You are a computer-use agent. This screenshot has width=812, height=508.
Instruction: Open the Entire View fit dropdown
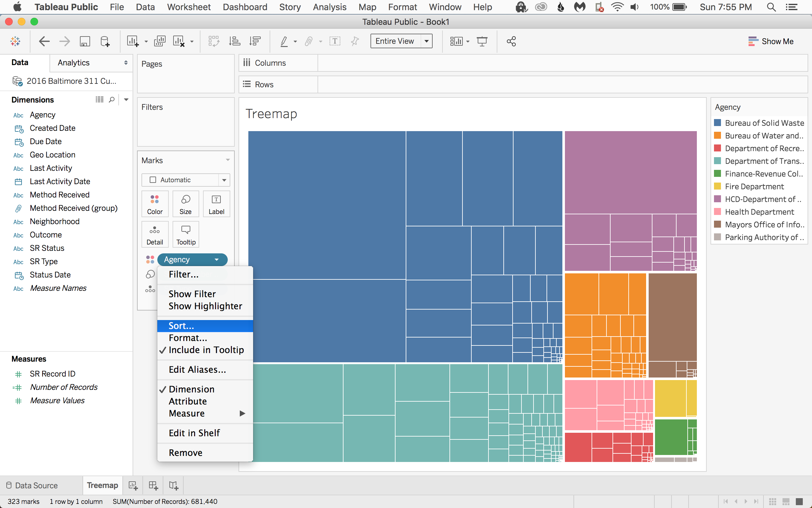pyautogui.click(x=427, y=41)
